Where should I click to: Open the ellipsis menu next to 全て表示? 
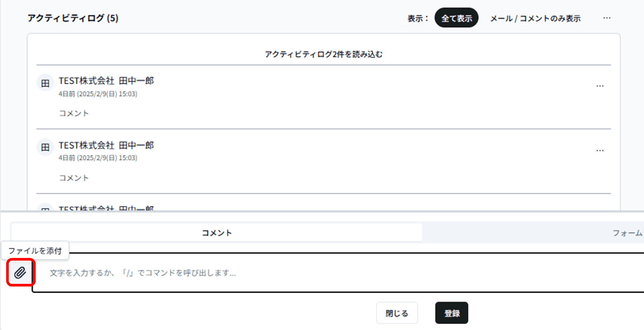pyautogui.click(x=607, y=18)
